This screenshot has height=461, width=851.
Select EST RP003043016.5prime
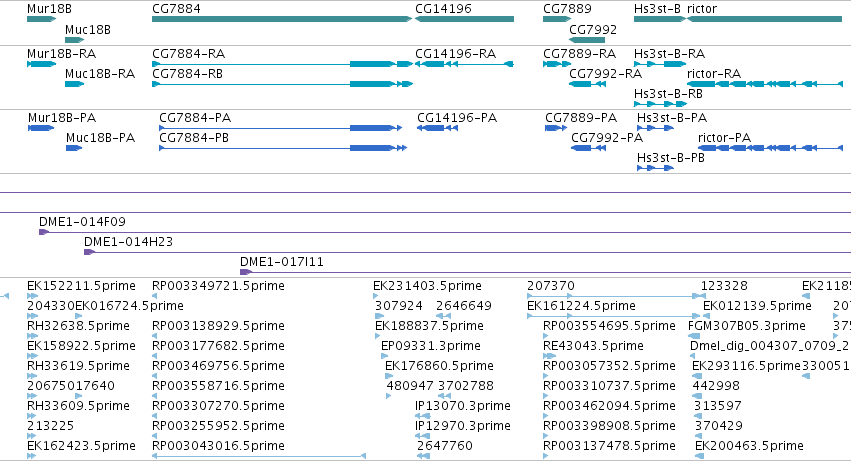click(218, 447)
